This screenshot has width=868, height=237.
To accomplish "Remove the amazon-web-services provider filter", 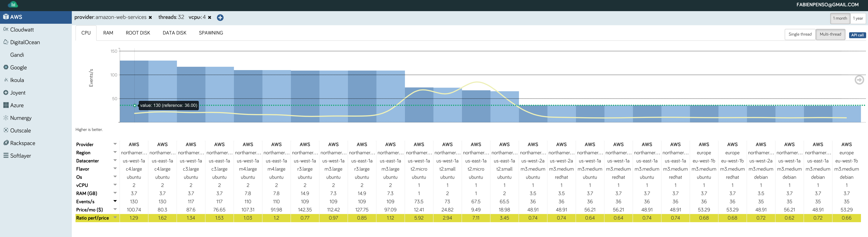I will coord(150,18).
